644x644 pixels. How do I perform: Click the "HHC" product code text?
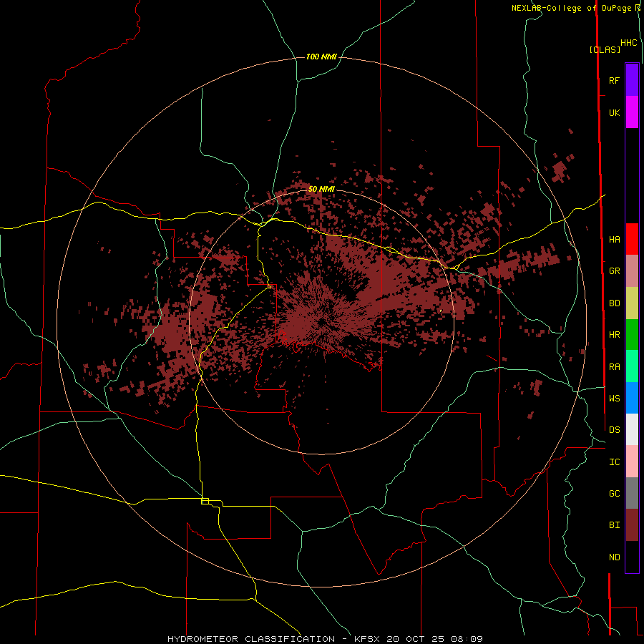[628, 43]
